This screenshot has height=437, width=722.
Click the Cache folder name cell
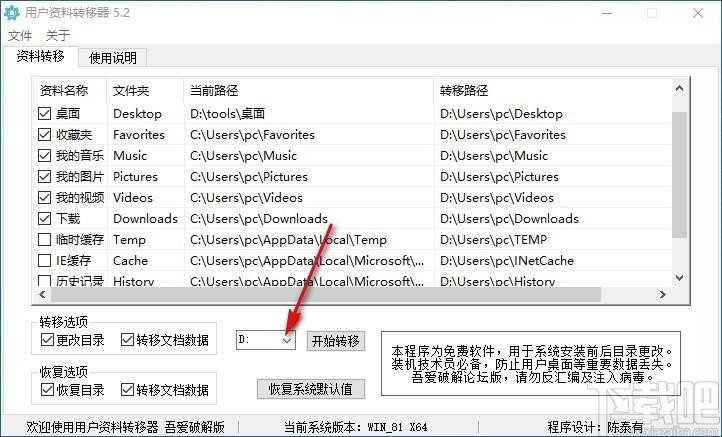click(x=146, y=261)
